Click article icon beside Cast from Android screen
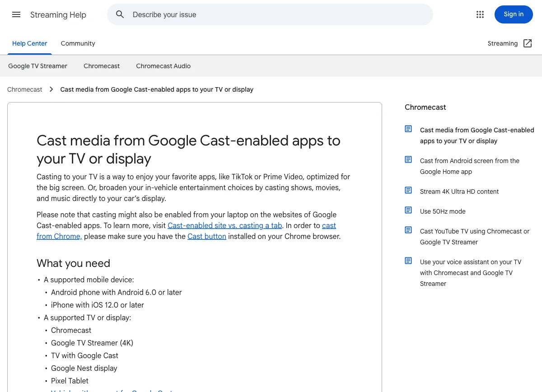Image resolution: width=542 pixels, height=392 pixels. tap(408, 159)
